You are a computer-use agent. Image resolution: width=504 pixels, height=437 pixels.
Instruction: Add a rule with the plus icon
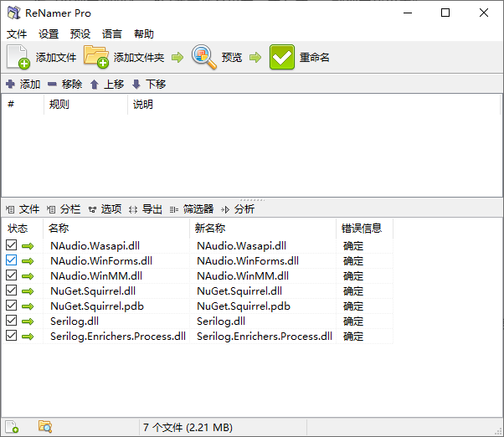tap(10, 85)
